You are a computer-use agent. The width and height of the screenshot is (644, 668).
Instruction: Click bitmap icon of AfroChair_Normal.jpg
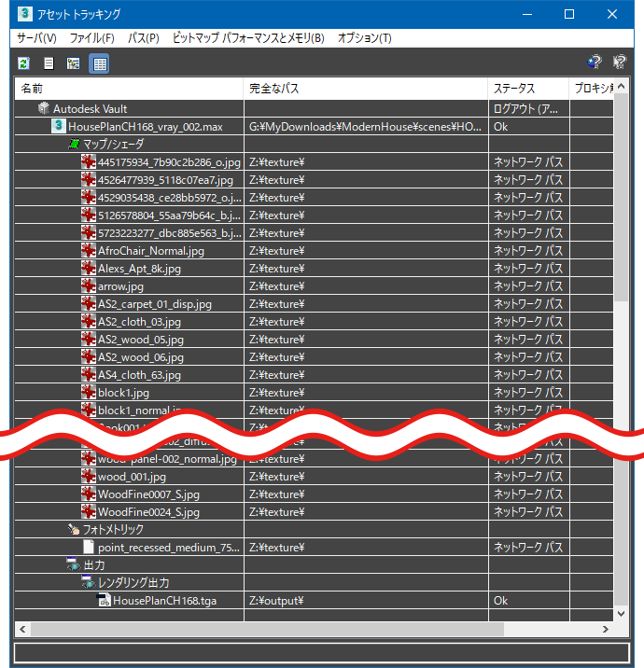(89, 250)
